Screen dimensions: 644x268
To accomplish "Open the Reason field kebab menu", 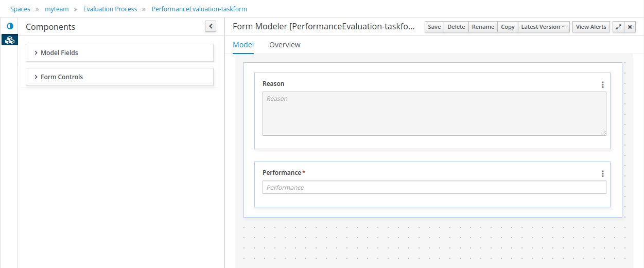I will 602,85.
